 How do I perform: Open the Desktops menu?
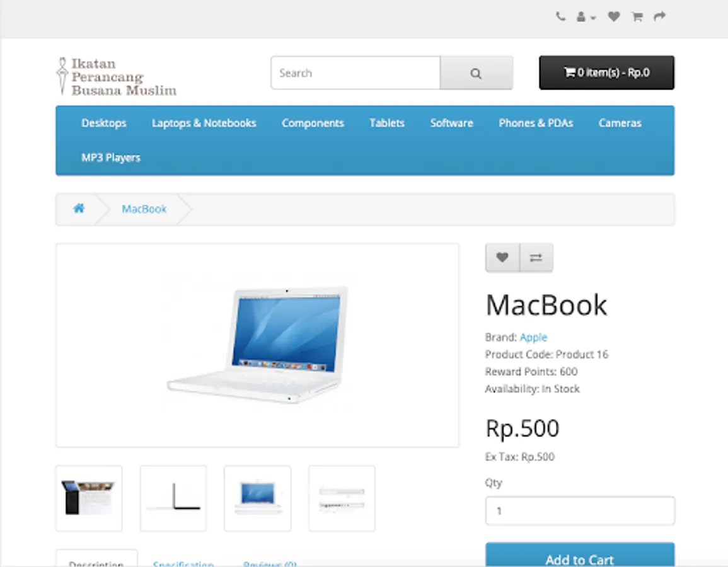point(104,123)
